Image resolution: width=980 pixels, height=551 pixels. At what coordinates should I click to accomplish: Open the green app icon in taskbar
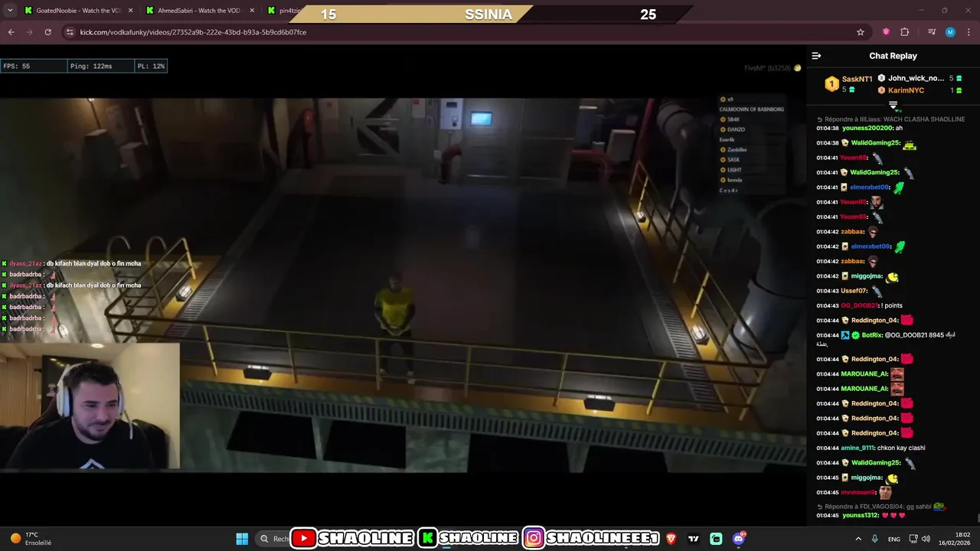(x=716, y=539)
